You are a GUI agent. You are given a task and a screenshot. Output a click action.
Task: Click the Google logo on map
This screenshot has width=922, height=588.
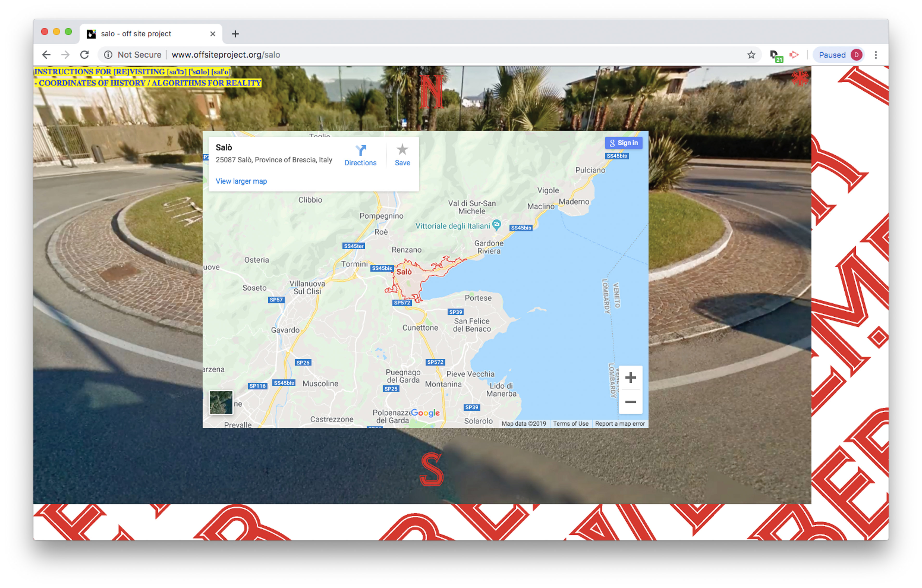[425, 413]
